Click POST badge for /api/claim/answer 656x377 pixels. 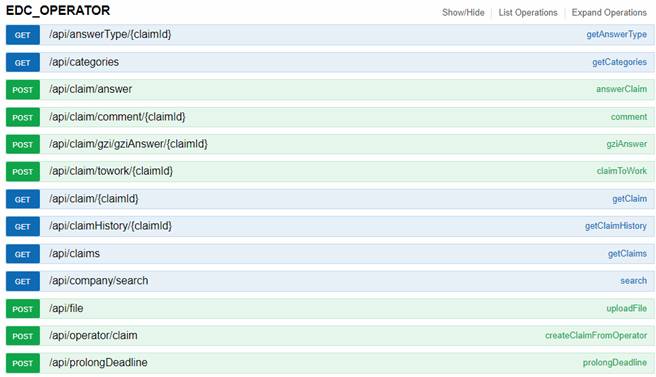(x=23, y=90)
